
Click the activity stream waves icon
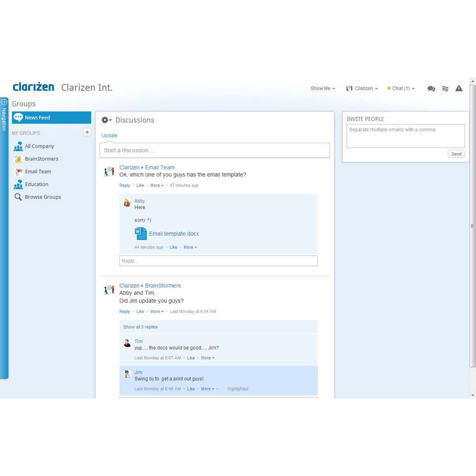pos(445,89)
